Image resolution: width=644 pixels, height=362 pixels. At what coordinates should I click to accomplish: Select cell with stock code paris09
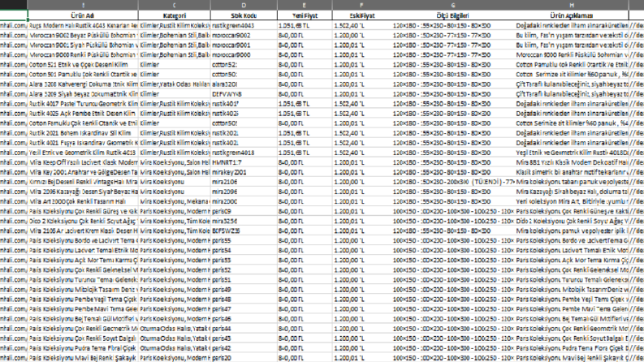[x=244, y=211]
